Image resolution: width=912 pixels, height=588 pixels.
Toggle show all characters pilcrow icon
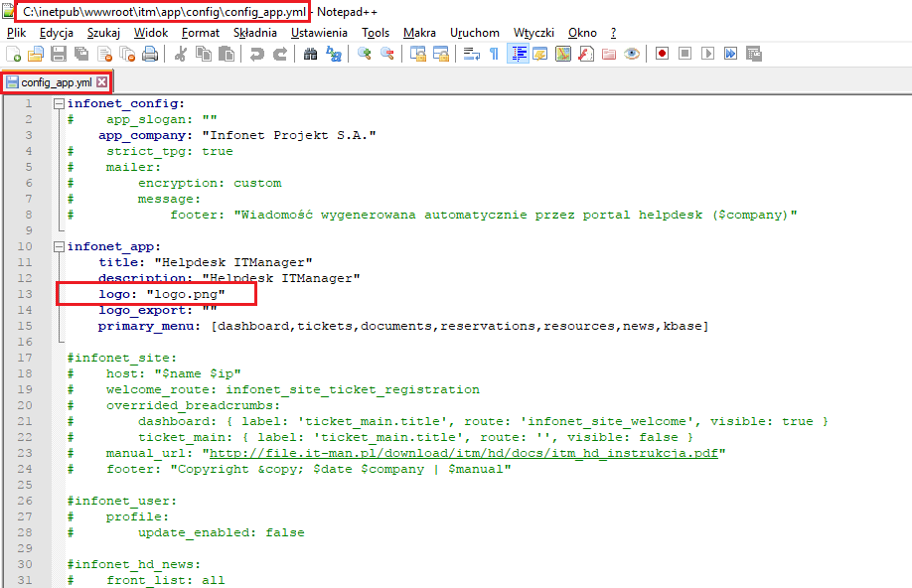(495, 54)
